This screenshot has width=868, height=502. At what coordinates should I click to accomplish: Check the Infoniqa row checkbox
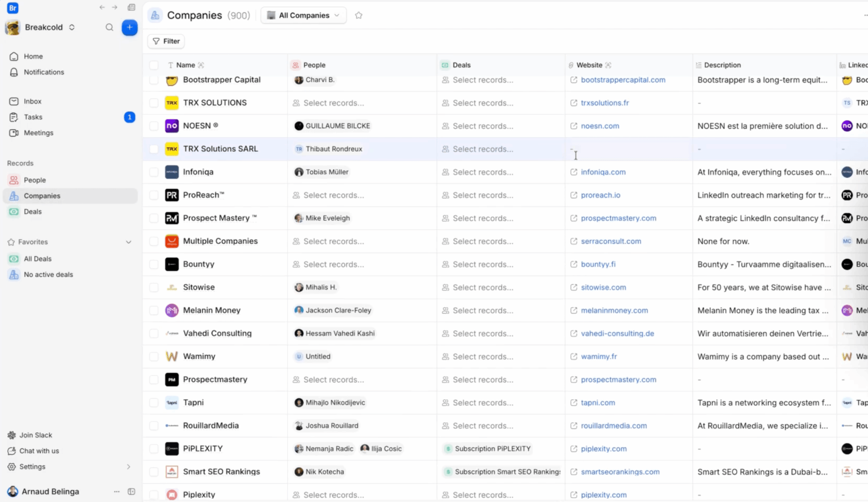154,172
